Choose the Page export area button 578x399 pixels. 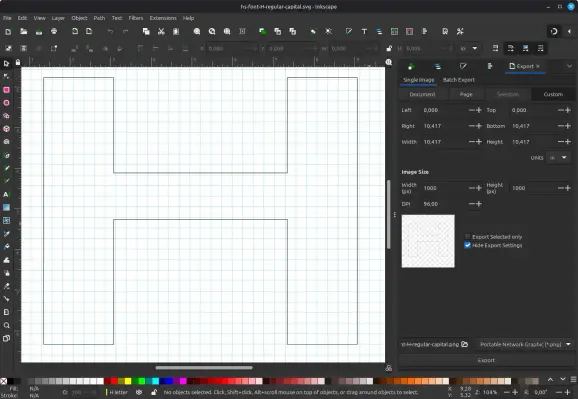[466, 94]
